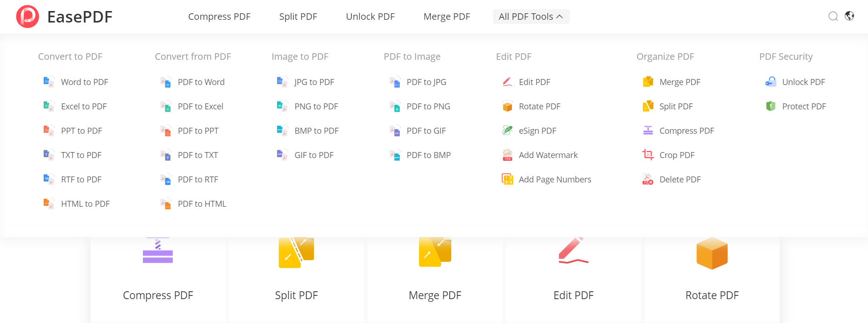Click the EasePDF logo

tap(64, 17)
